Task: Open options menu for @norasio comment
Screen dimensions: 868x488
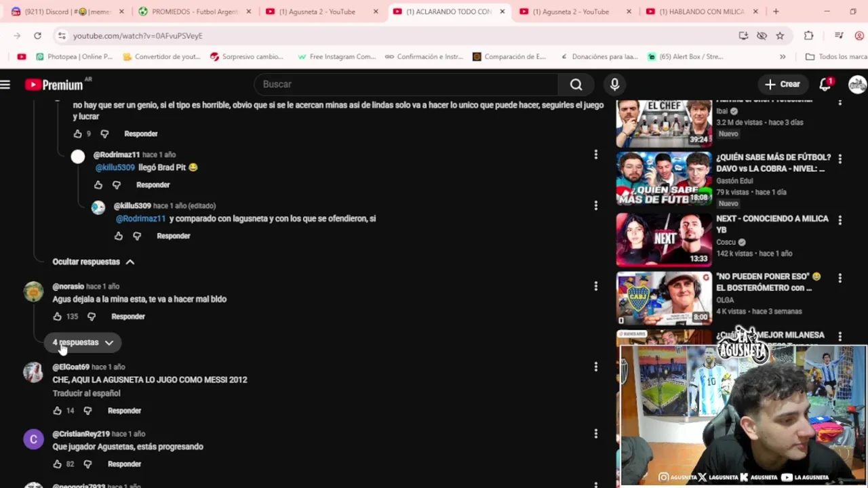Action: [596, 287]
